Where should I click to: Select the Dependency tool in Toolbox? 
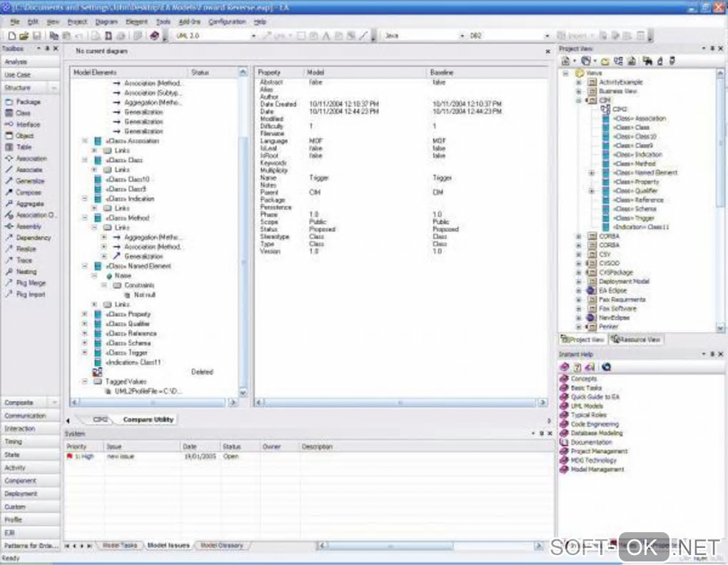34,238
